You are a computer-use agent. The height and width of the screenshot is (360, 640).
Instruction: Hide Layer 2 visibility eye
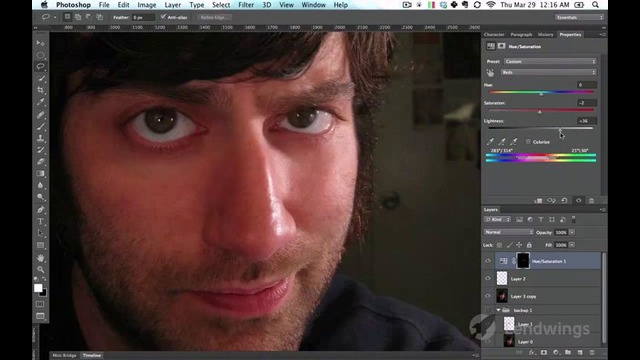point(488,279)
